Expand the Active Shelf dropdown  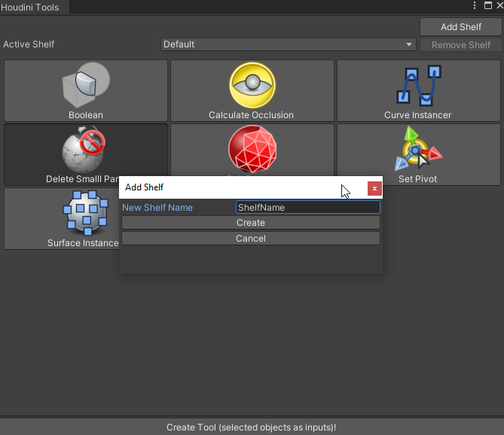pos(289,44)
